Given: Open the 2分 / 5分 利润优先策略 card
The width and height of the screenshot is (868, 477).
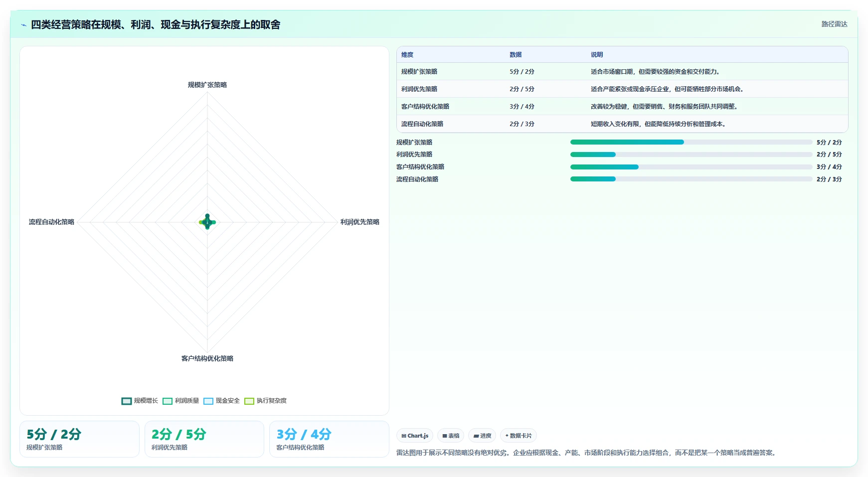Looking at the screenshot, I should tap(204, 439).
